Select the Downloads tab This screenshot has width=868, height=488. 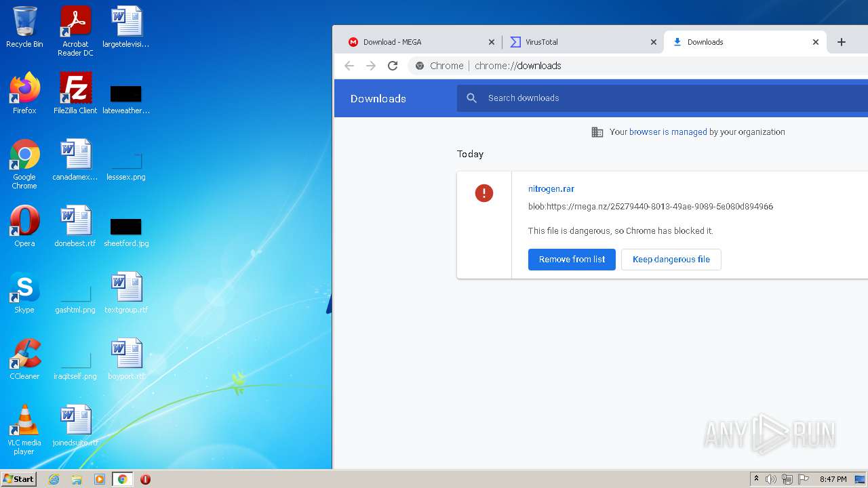[745, 42]
